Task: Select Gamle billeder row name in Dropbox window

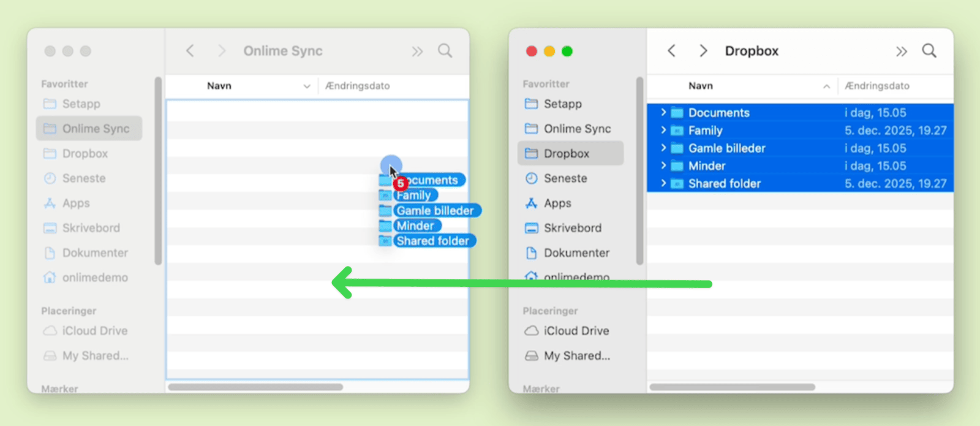Action: 726,148
